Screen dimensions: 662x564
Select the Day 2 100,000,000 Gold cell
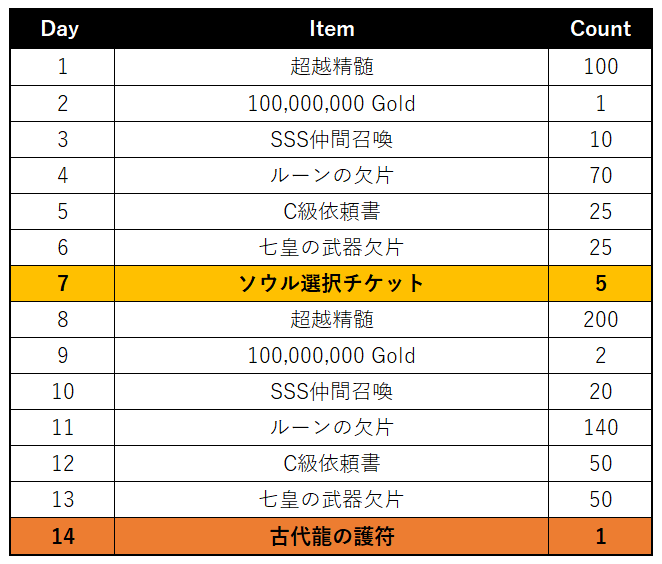331,103
